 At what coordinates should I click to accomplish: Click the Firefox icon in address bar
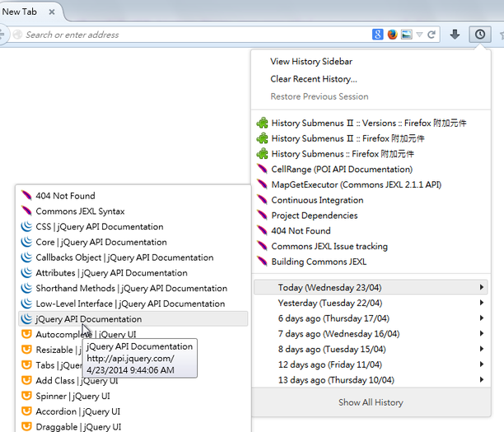coord(392,35)
